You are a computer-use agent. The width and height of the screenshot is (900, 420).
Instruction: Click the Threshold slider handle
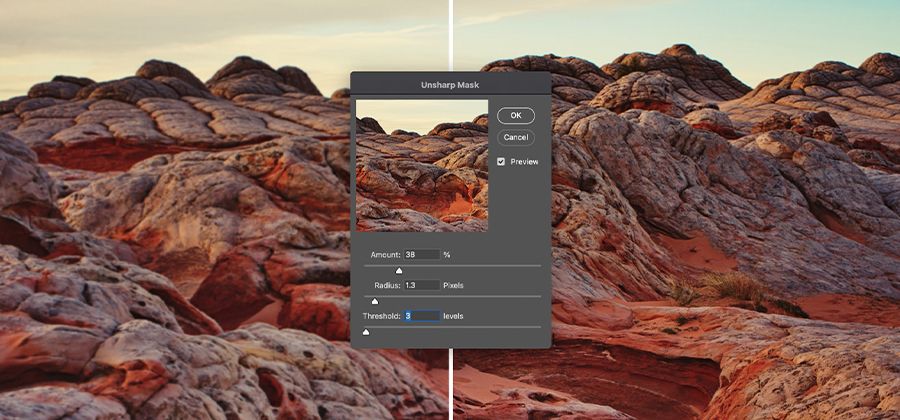(x=365, y=331)
